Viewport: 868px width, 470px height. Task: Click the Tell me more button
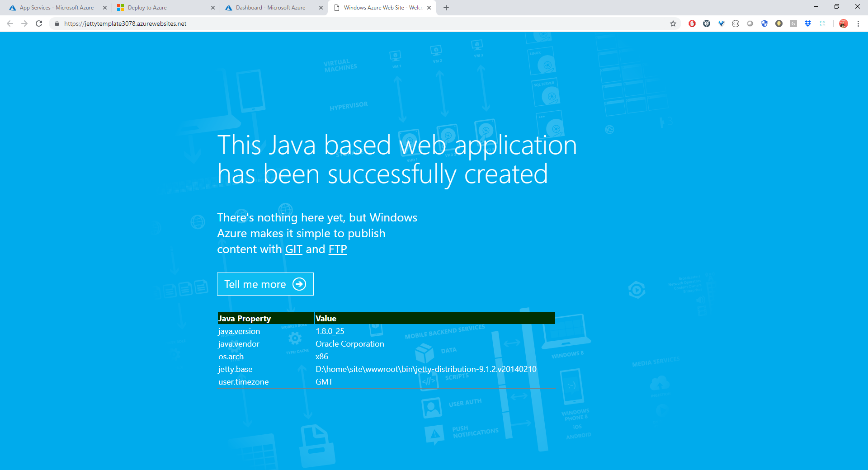(x=265, y=284)
